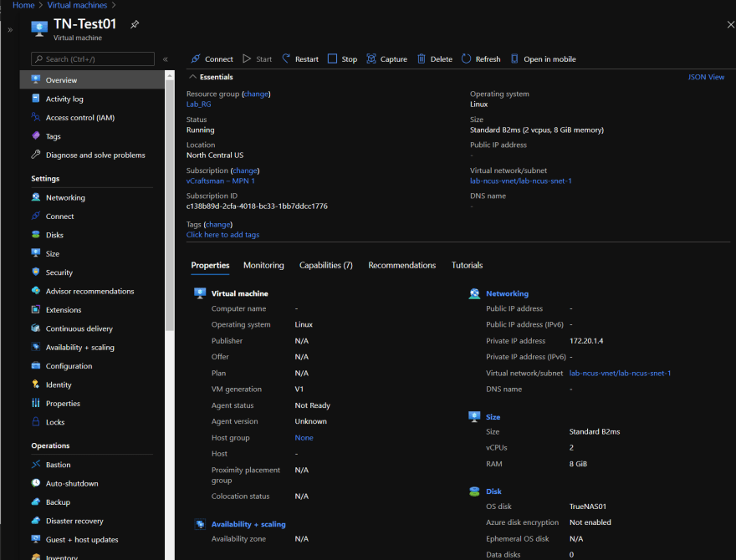Viewport: 736px width, 560px height.
Task: Open the Overview sidebar item
Action: [92, 80]
